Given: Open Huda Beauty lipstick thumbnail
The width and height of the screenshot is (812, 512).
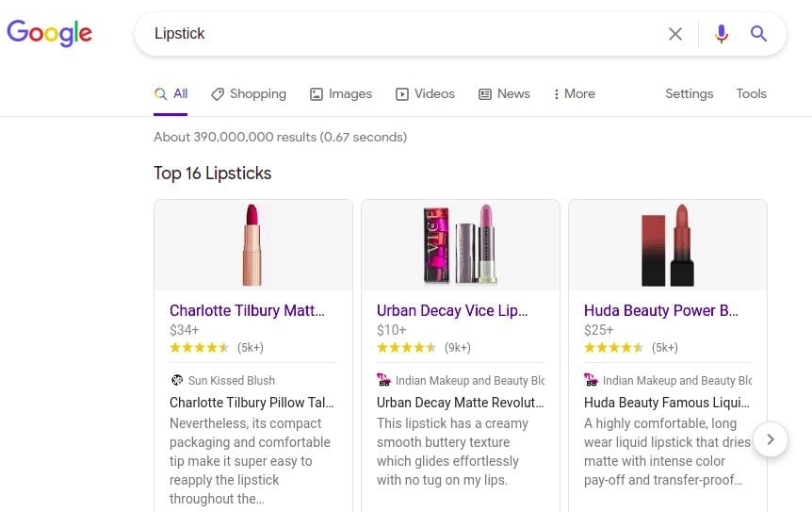Looking at the screenshot, I should point(668,244).
